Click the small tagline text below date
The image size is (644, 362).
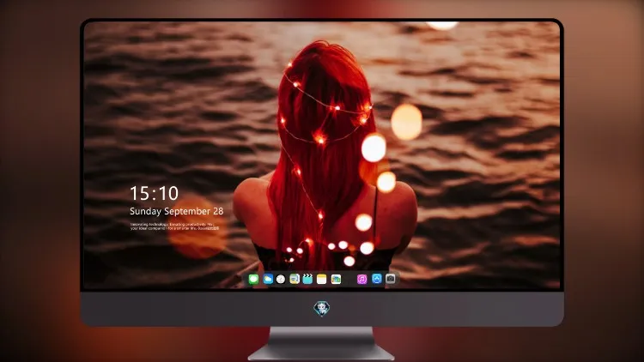click(x=174, y=226)
